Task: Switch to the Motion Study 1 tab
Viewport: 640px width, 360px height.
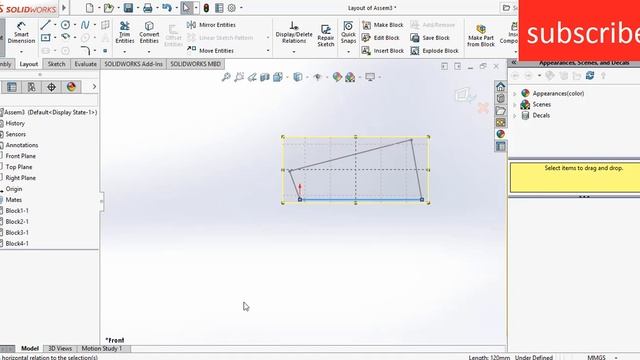Action: (x=102, y=349)
